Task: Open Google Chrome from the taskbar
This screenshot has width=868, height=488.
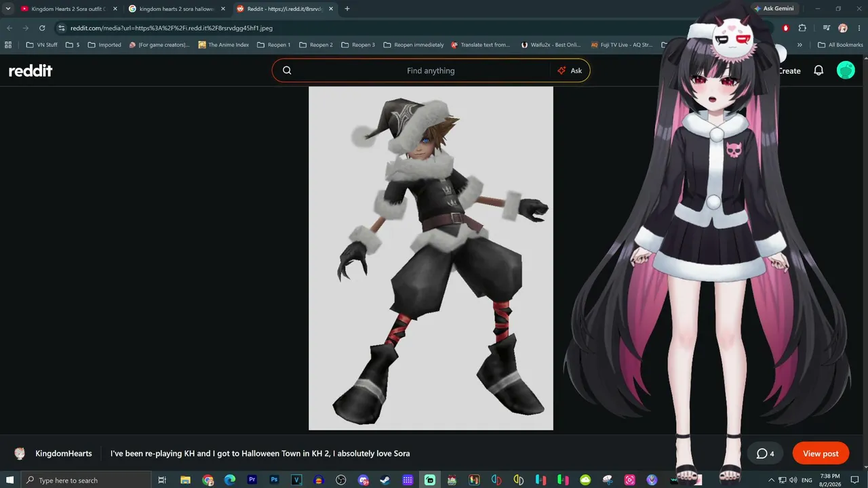Action: 208,480
